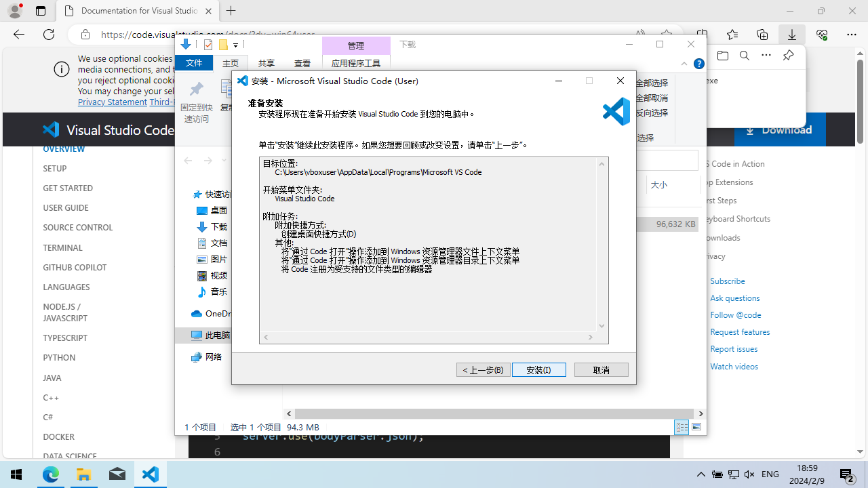Pin the Edge downloads popup
This screenshot has width=868, height=488.
click(788, 56)
